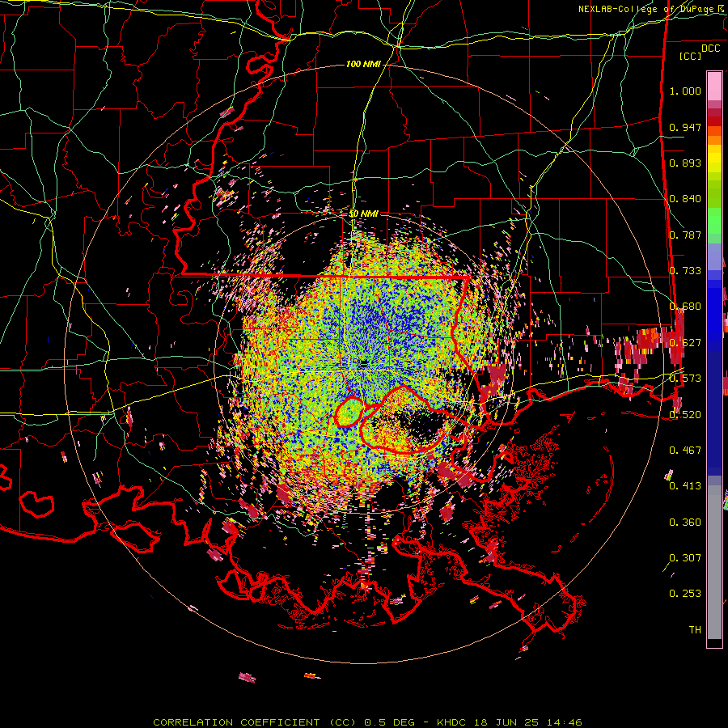Pick the yellow segment of the color bar
This screenshot has width=728, height=728.
(x=714, y=159)
